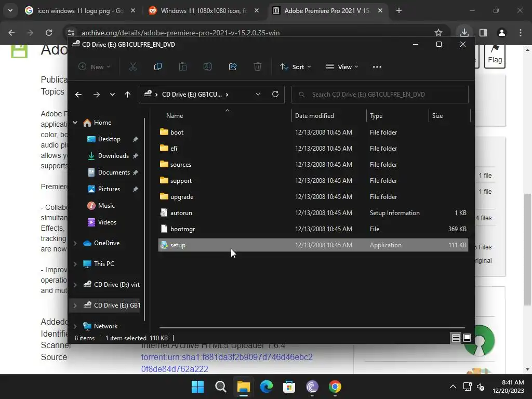Select the efi folder
This screenshot has width=532, height=399.
pyautogui.click(x=313, y=148)
